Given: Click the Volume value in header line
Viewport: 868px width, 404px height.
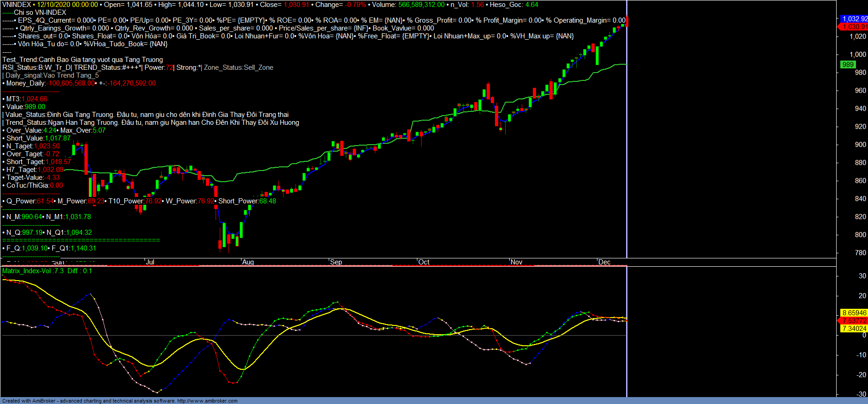Looking at the screenshot, I should pyautogui.click(x=422, y=5).
